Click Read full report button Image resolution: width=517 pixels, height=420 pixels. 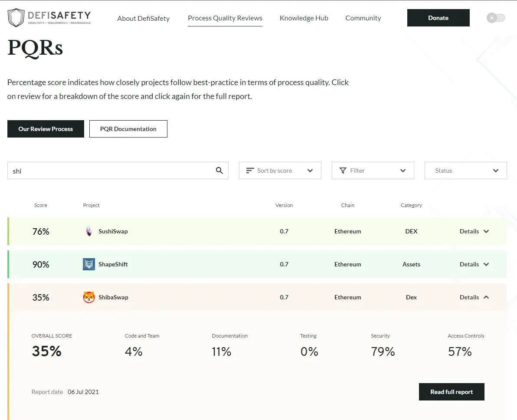(x=452, y=392)
